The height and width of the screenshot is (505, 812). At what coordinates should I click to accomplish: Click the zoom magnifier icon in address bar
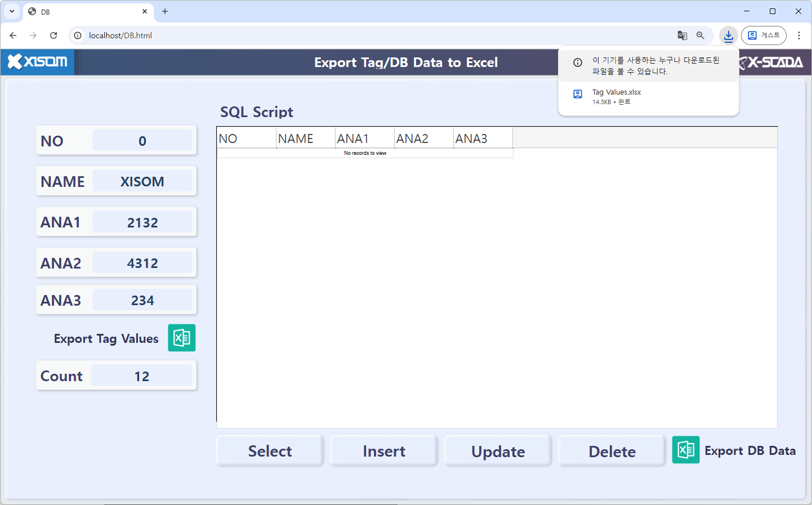[701, 35]
